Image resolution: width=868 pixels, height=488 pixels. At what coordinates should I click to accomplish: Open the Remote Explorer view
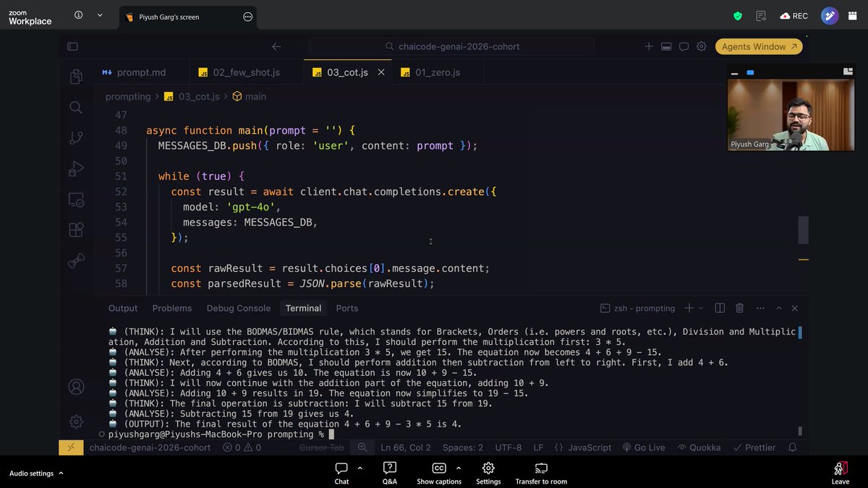point(76,200)
